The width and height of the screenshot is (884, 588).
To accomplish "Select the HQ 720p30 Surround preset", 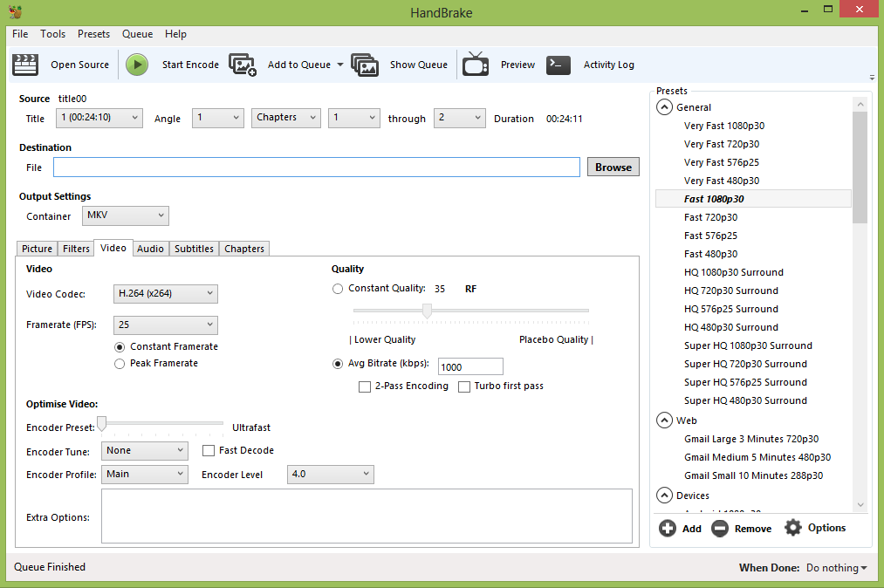I will tap(731, 291).
